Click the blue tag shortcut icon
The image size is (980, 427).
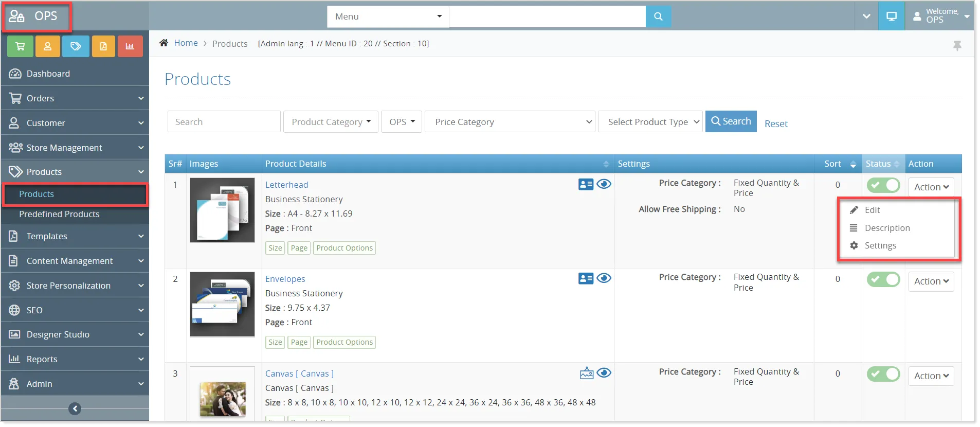point(76,46)
